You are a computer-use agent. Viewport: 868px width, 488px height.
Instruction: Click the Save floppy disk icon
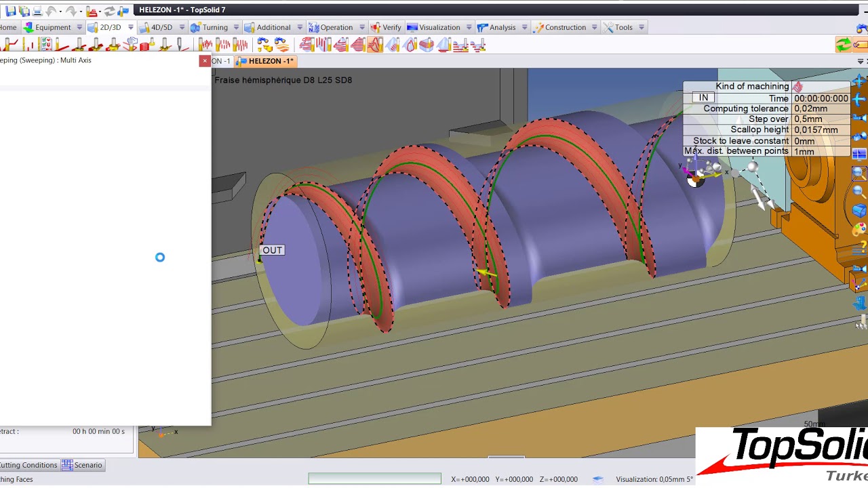click(x=11, y=10)
